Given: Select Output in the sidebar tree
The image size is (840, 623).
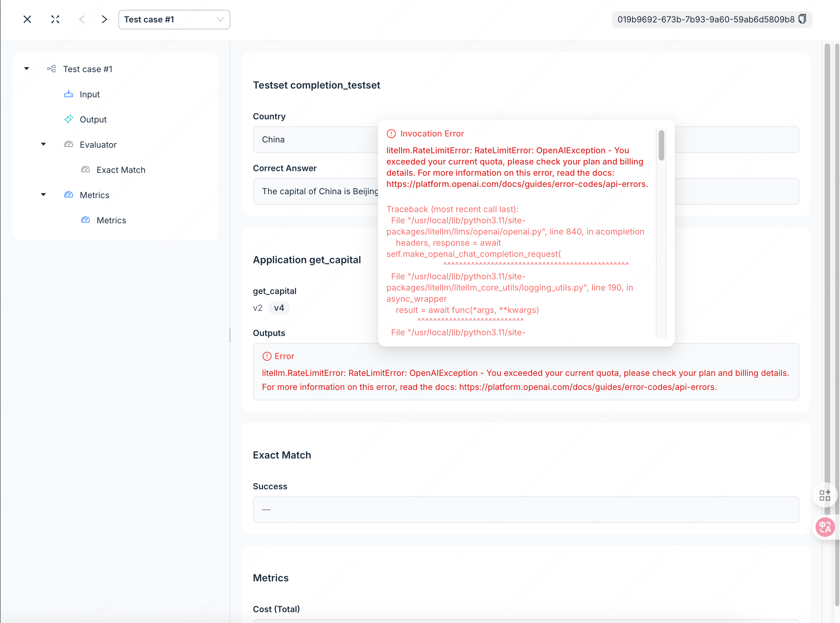Looking at the screenshot, I should (93, 120).
